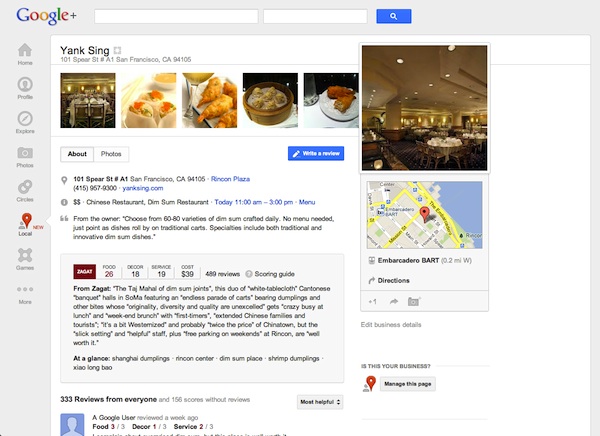600x436 pixels.
Task: Expand the More menu in sidebar
Action: click(24, 294)
